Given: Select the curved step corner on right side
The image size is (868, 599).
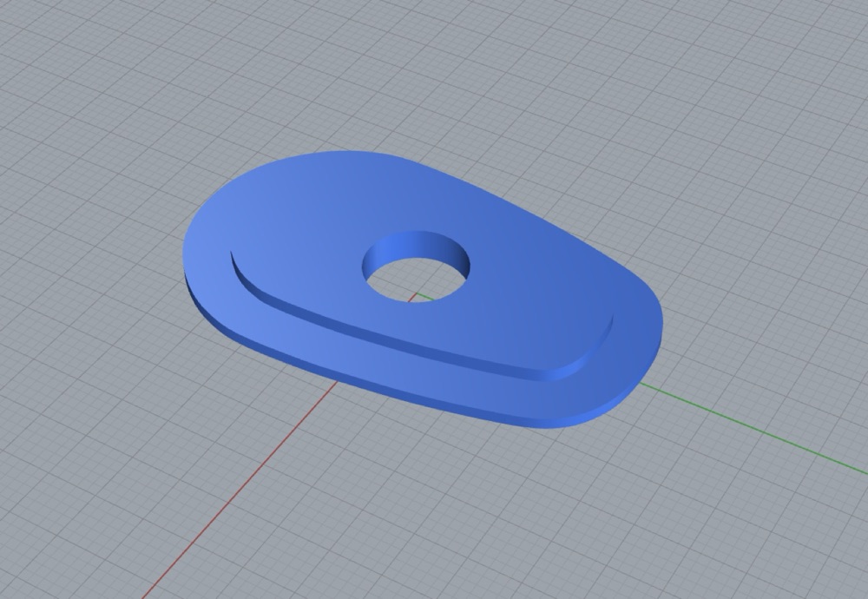Looking at the screenshot, I should coord(592,354).
